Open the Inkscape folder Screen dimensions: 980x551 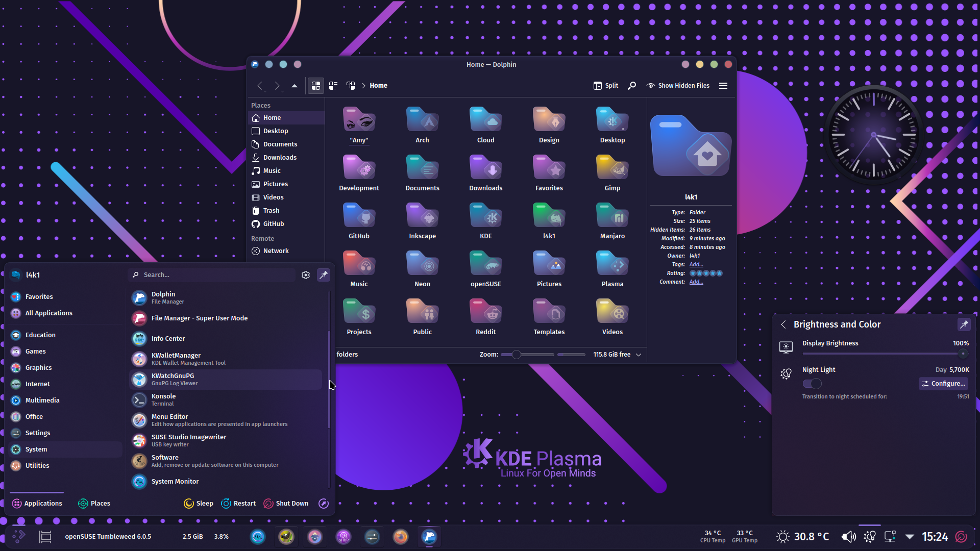(422, 221)
